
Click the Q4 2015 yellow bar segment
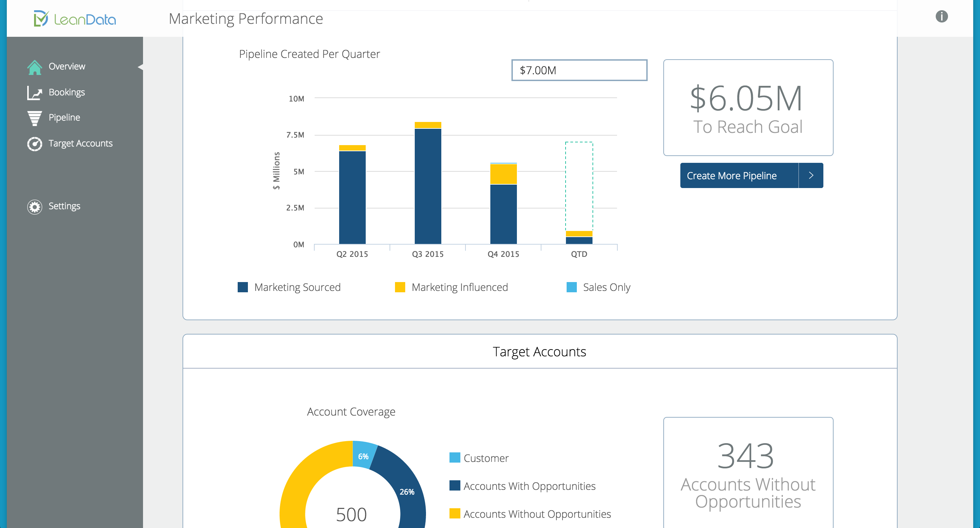point(503,174)
